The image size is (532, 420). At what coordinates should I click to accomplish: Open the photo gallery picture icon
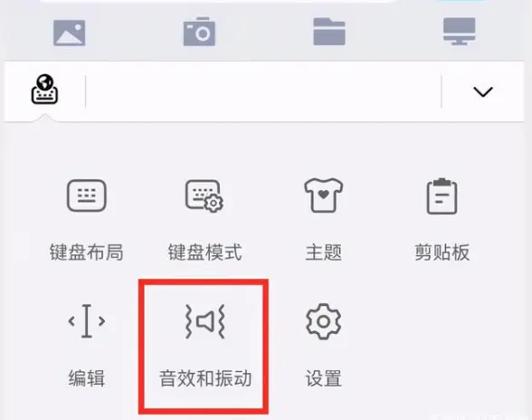point(69,33)
